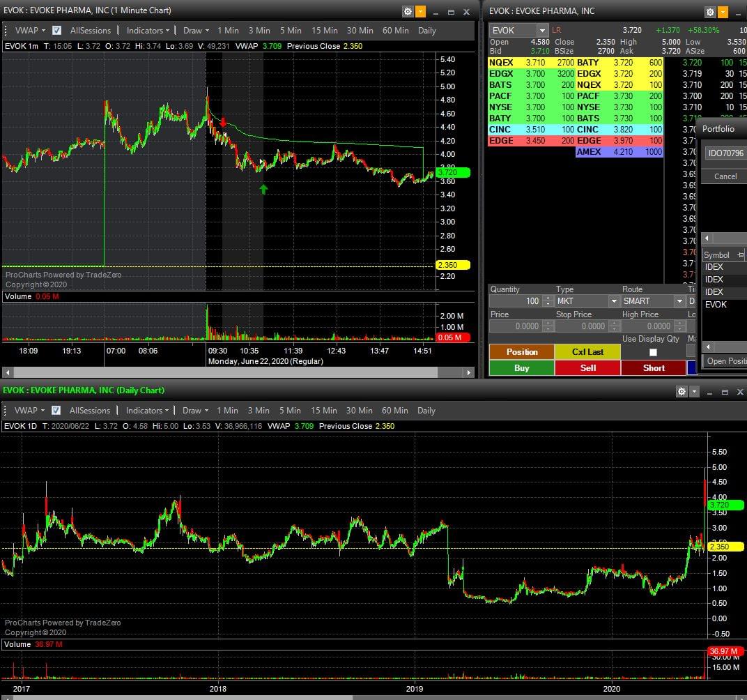Viewport: 747px width, 700px height.
Task: Click pin icon beside Symbol column header
Action: coord(740,255)
